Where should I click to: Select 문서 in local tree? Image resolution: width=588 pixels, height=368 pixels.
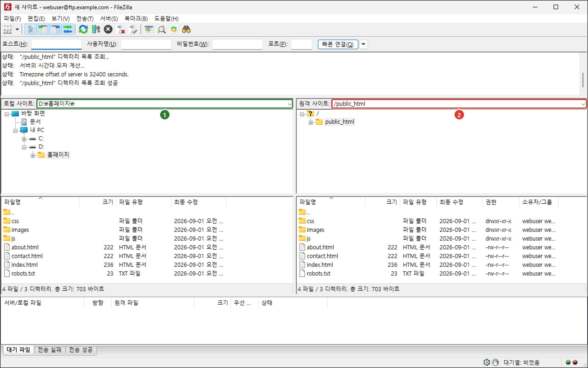(35, 122)
